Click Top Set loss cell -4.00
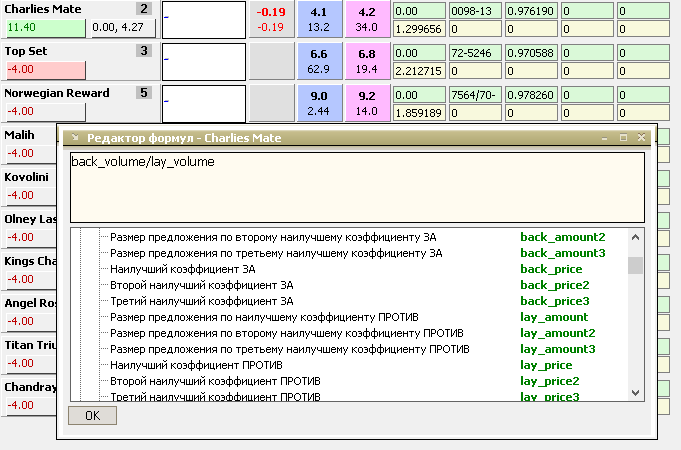 pyautogui.click(x=46, y=69)
